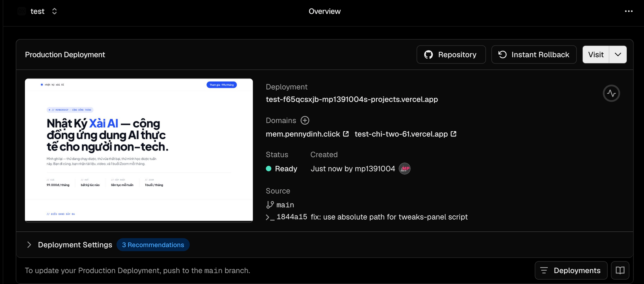This screenshot has height=284, width=644.
Task: Open mem.pennydinh.click domain
Action: 303,134
